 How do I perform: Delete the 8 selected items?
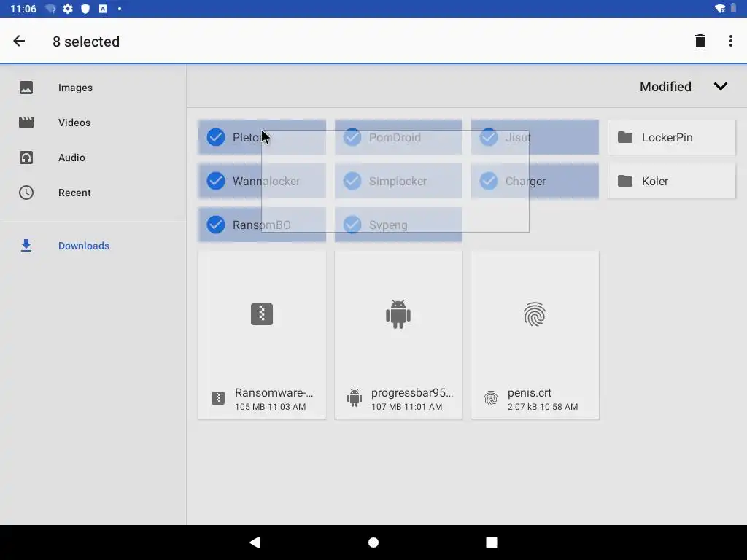[x=700, y=42]
